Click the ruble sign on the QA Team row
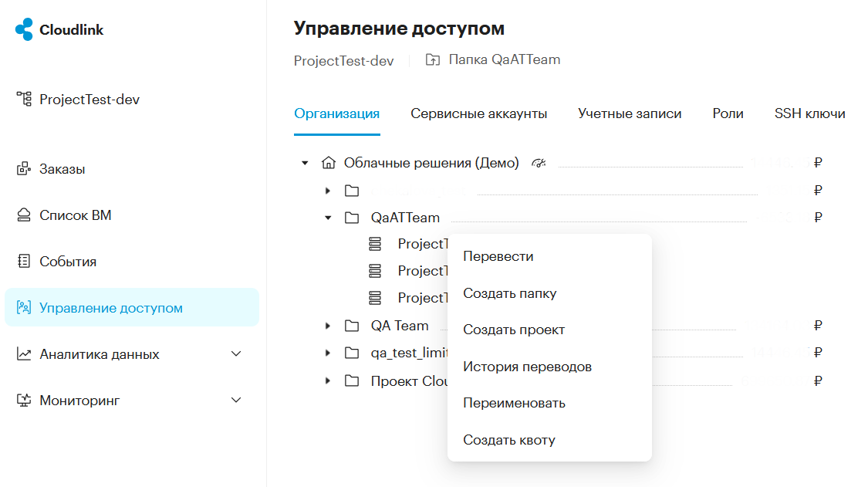Image resolution: width=868 pixels, height=487 pixels. [818, 325]
